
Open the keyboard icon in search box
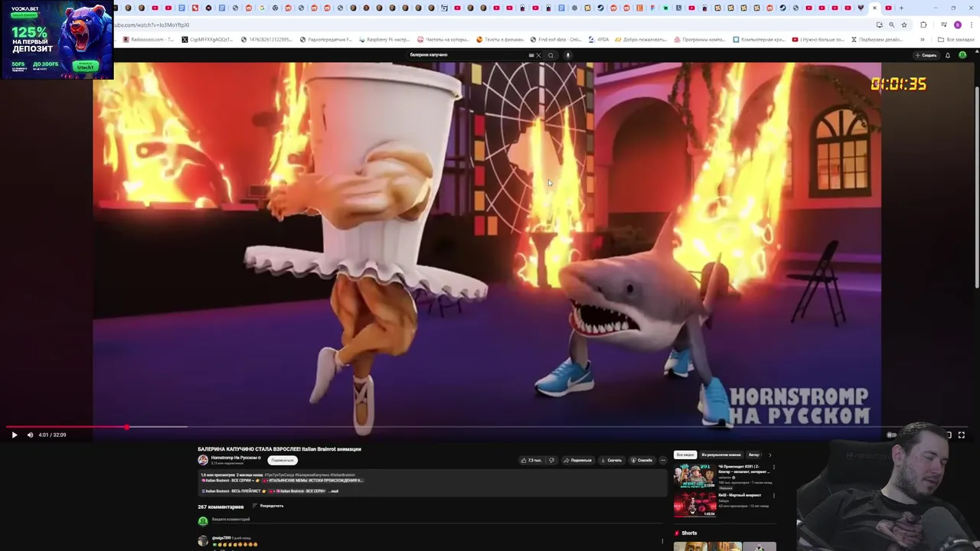point(531,55)
